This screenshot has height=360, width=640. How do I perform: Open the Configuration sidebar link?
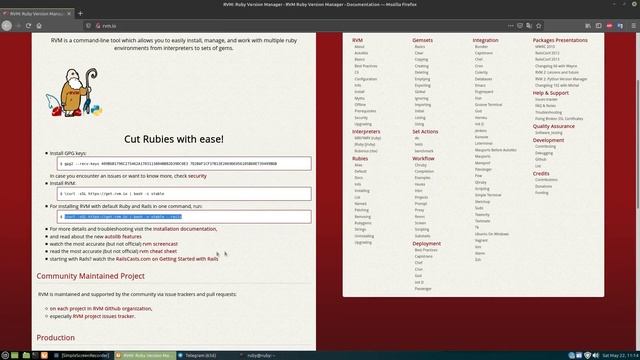click(366, 79)
